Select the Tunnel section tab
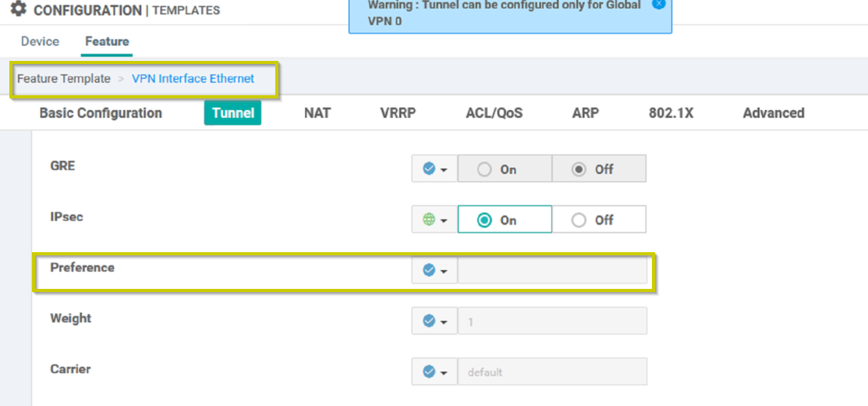 [x=232, y=113]
